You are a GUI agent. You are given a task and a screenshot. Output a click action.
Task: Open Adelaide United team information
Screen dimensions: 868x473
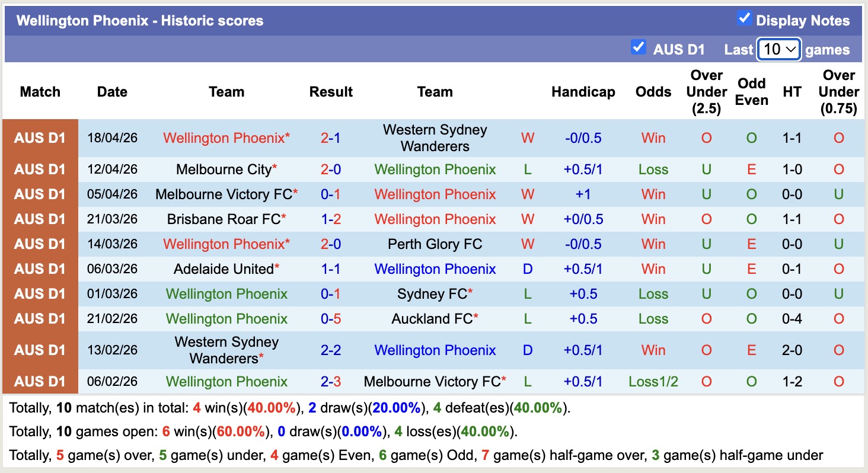click(x=224, y=269)
